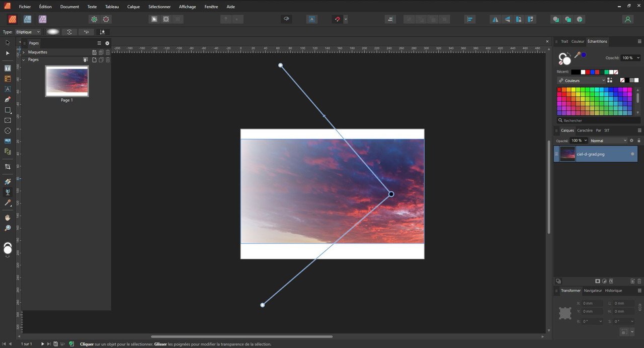The image size is (644, 348).
Task: Select the Artistic Text tool
Action: (x=8, y=89)
